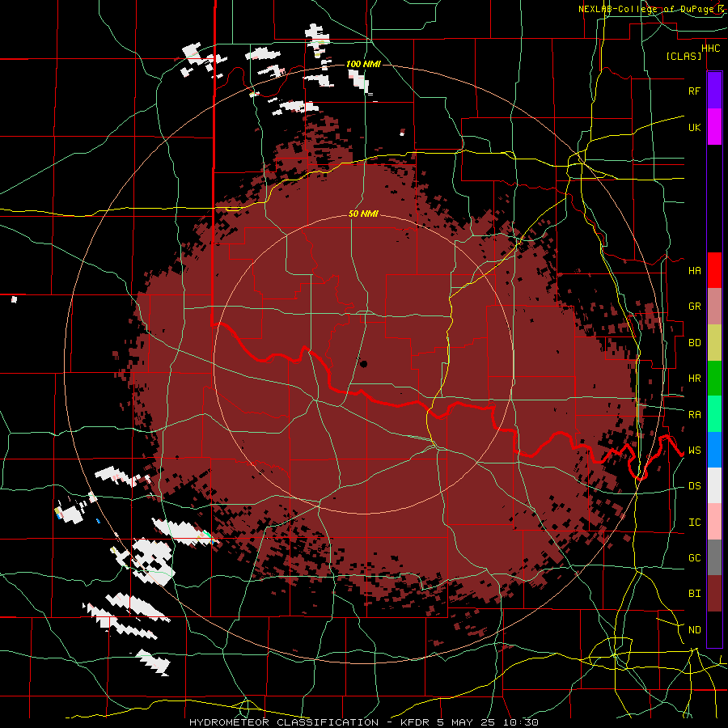The height and width of the screenshot is (728, 728).
Task: Select the "GR" legend label
Action: coord(694,307)
